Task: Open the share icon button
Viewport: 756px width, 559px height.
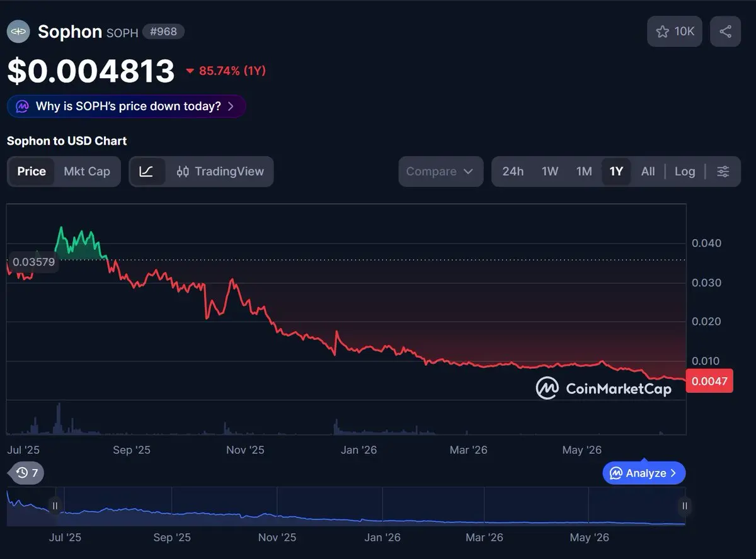Action: point(725,31)
